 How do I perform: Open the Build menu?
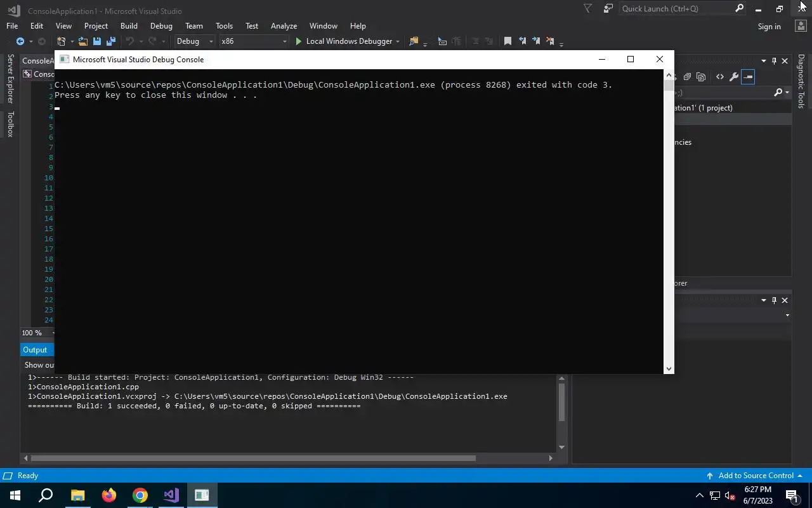click(129, 26)
